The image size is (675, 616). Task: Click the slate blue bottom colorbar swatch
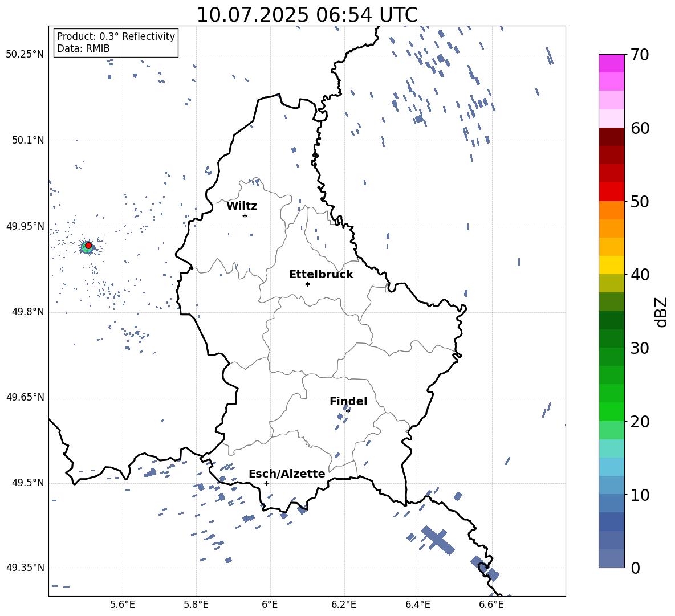coord(611,558)
